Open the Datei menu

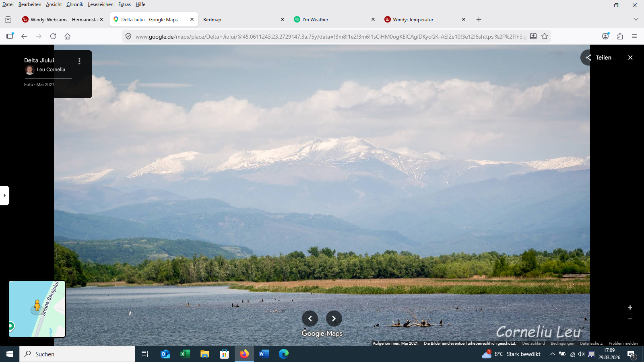coord(8,4)
